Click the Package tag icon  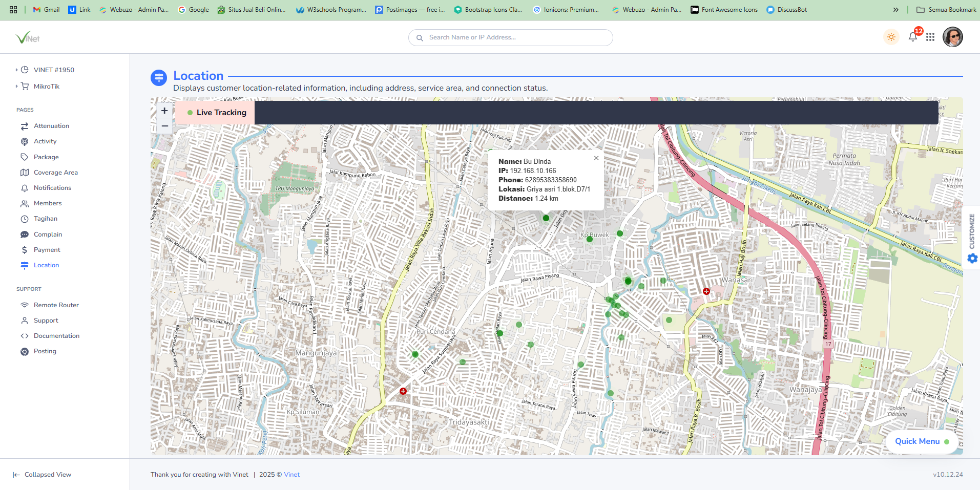(x=25, y=157)
